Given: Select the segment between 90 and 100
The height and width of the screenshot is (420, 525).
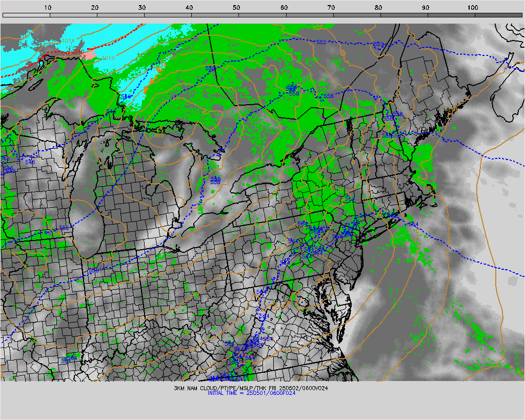Looking at the screenshot, I should pyautogui.click(x=451, y=15).
